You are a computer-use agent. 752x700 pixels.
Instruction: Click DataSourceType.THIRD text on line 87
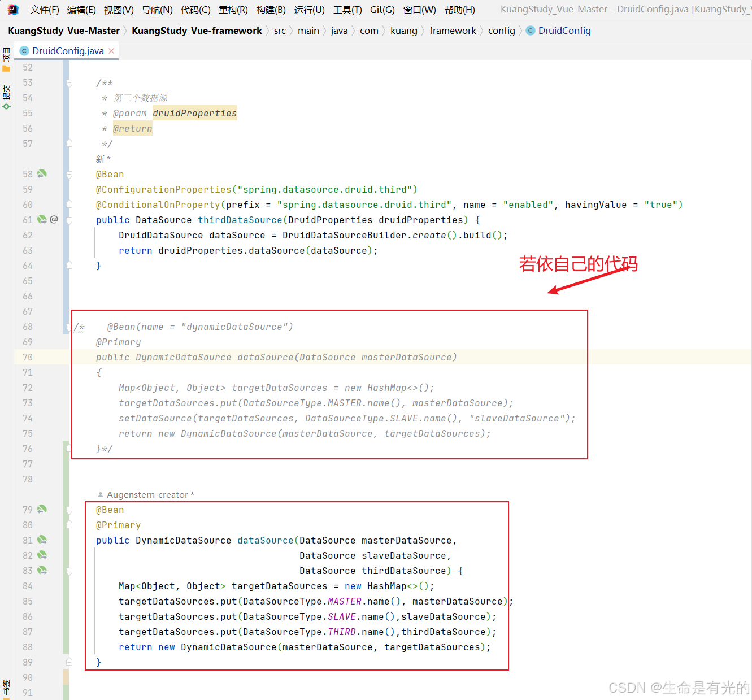point(299,632)
